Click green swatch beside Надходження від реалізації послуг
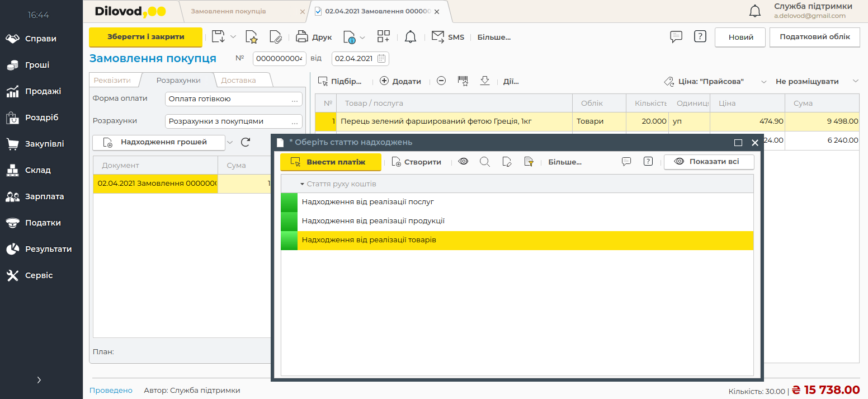 tap(289, 202)
